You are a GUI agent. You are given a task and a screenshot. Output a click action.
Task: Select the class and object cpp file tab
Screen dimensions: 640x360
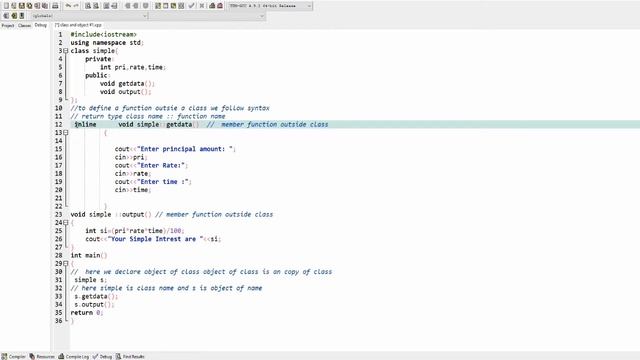[x=78, y=25]
